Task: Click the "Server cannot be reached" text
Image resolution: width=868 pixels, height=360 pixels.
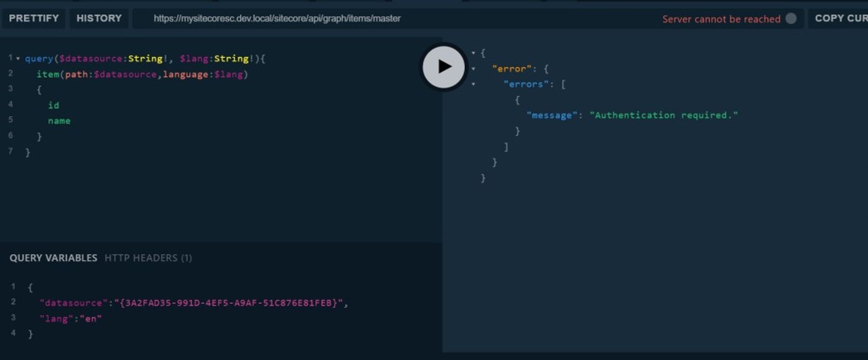Action: tap(721, 19)
